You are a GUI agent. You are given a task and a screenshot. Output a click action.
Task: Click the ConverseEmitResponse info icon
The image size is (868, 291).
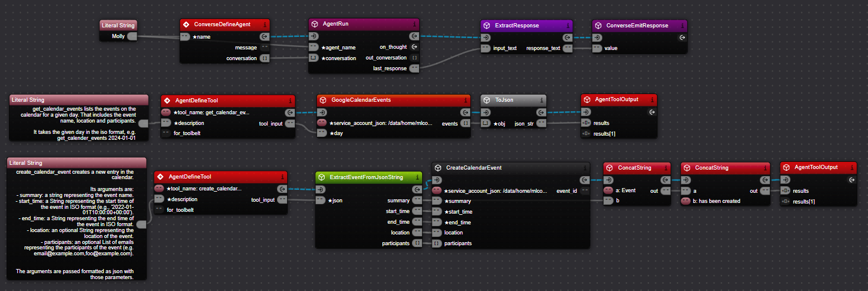click(682, 26)
